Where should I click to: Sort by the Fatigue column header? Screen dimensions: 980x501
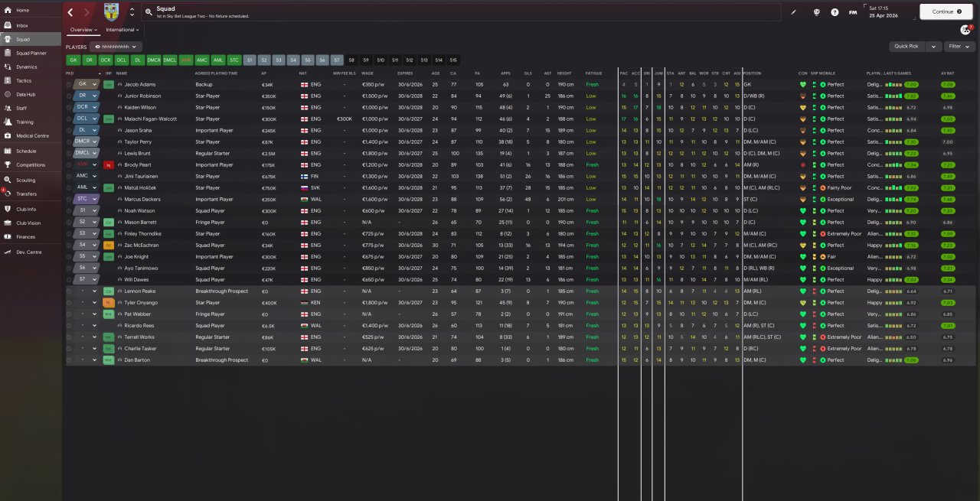594,73
